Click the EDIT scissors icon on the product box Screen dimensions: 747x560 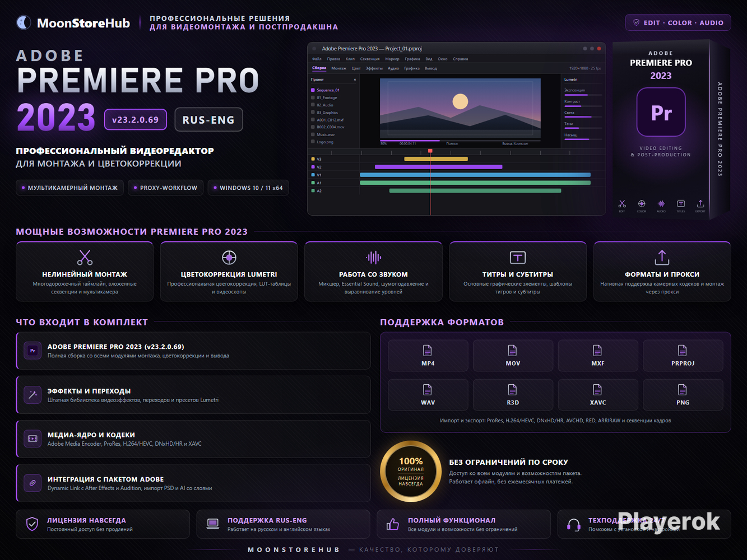(x=622, y=204)
